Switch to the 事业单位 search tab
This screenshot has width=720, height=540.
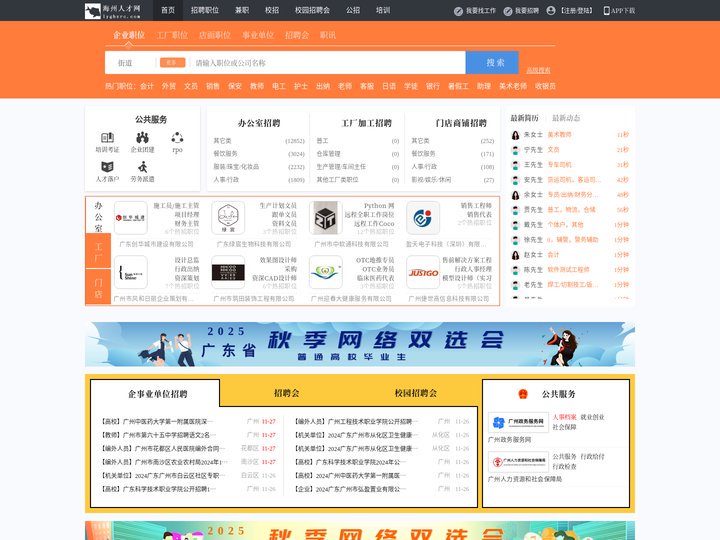[x=258, y=35]
